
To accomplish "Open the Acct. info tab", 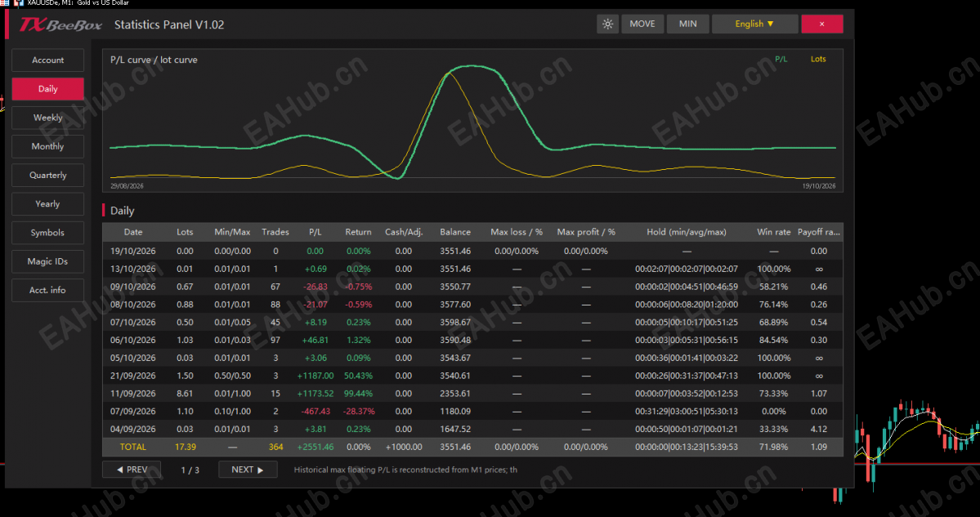I will [x=47, y=290].
